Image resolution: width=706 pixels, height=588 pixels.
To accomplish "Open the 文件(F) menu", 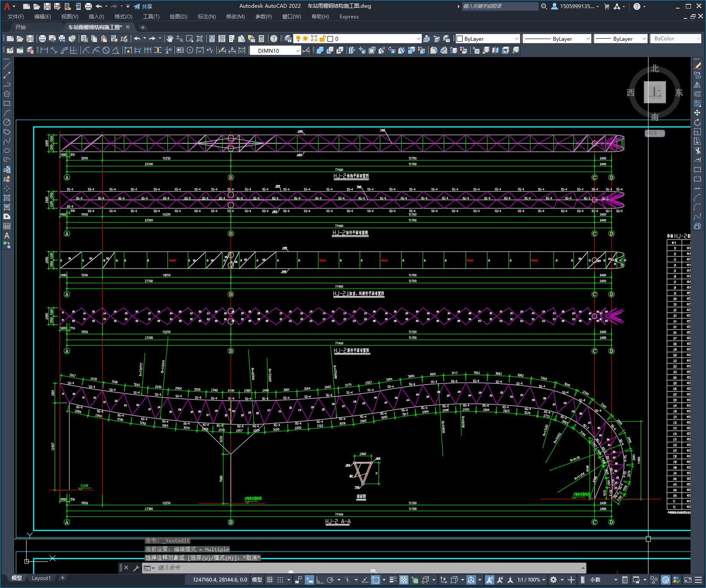I will 16,17.
